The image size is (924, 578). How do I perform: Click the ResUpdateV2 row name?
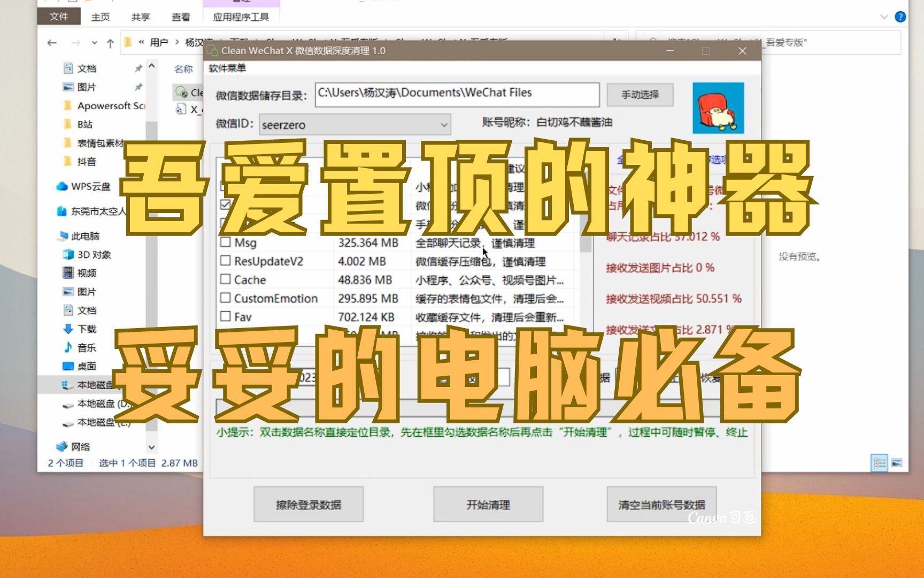click(268, 261)
